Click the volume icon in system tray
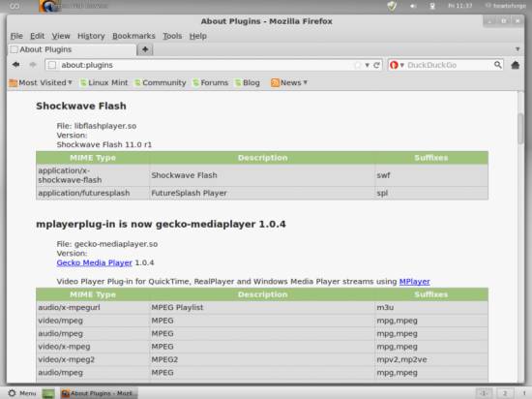 point(413,6)
